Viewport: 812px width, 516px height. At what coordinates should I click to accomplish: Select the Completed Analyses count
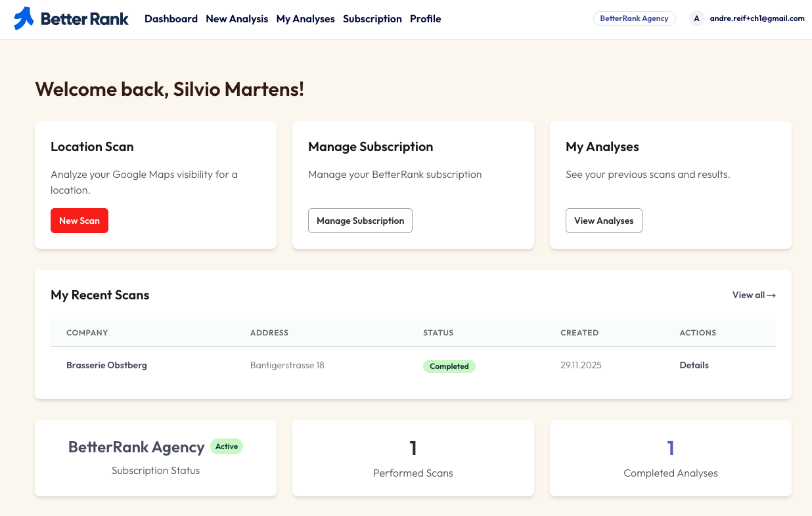tap(670, 448)
